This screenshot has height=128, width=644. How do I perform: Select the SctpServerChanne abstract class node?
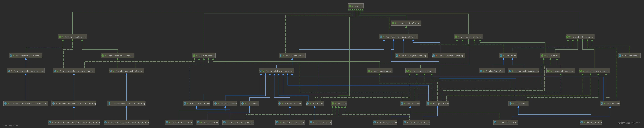tap(290, 103)
